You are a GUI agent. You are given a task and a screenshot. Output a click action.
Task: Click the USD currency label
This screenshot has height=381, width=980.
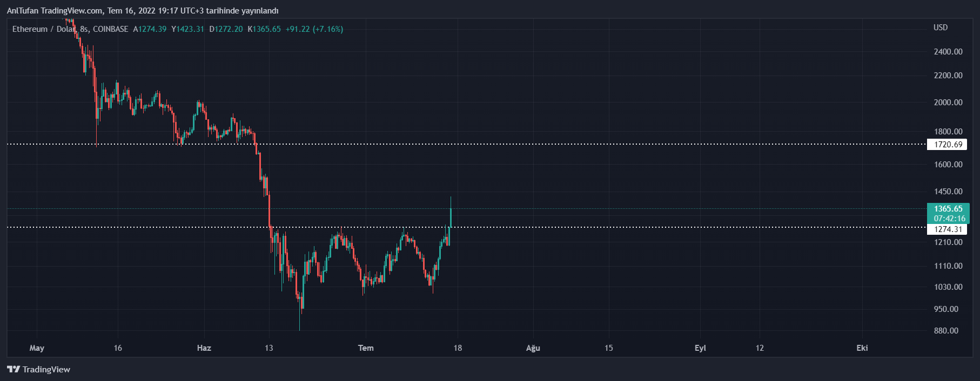(x=940, y=28)
